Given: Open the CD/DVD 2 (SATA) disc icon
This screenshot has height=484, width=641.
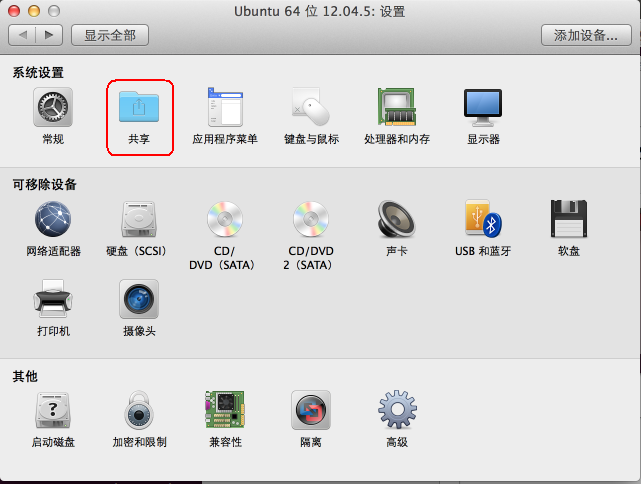Looking at the screenshot, I should coord(311,219).
